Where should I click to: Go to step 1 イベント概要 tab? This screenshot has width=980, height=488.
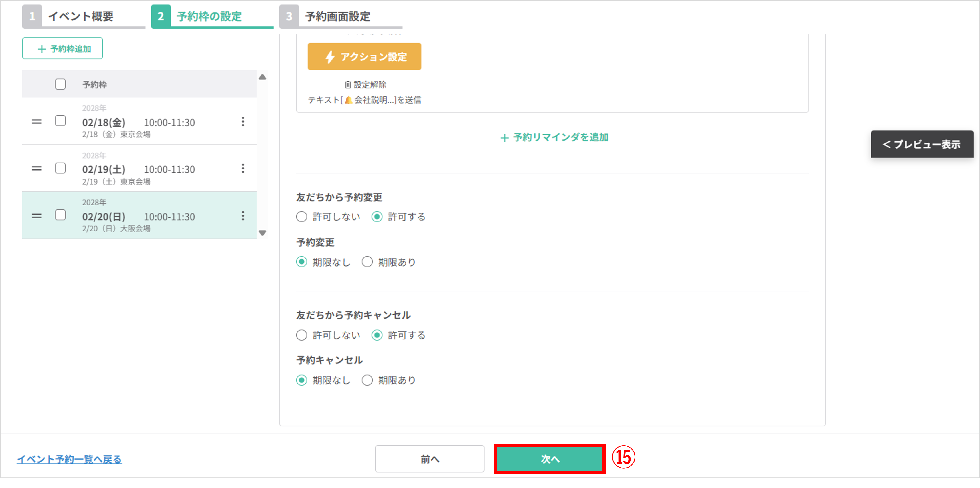84,16
